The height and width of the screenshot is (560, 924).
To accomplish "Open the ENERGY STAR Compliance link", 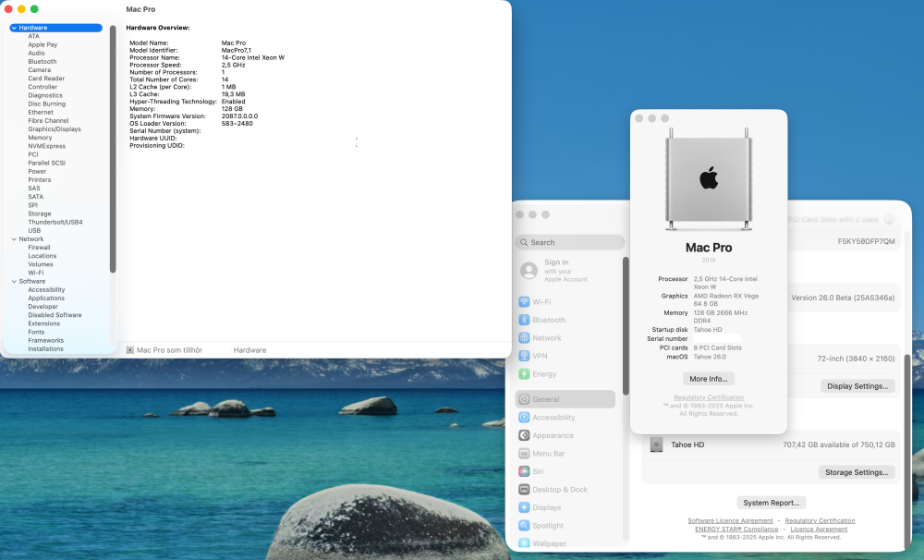I will click(736, 529).
